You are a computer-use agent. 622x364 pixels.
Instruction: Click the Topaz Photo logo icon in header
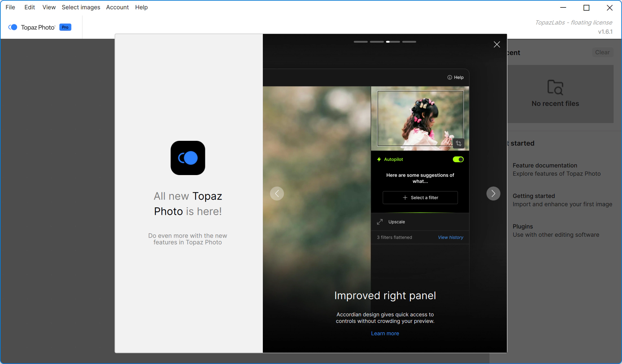13,27
